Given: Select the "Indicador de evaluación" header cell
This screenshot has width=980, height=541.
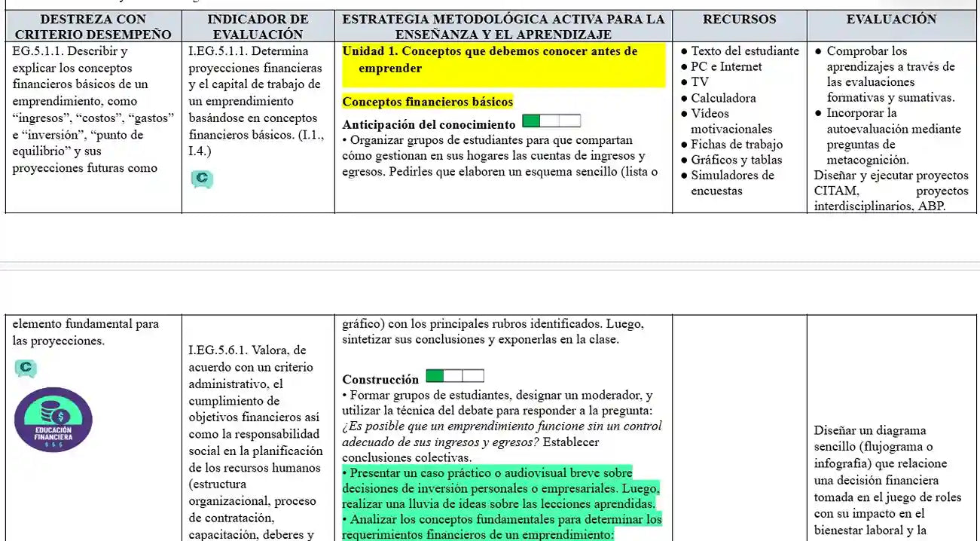Looking at the screenshot, I should (258, 26).
